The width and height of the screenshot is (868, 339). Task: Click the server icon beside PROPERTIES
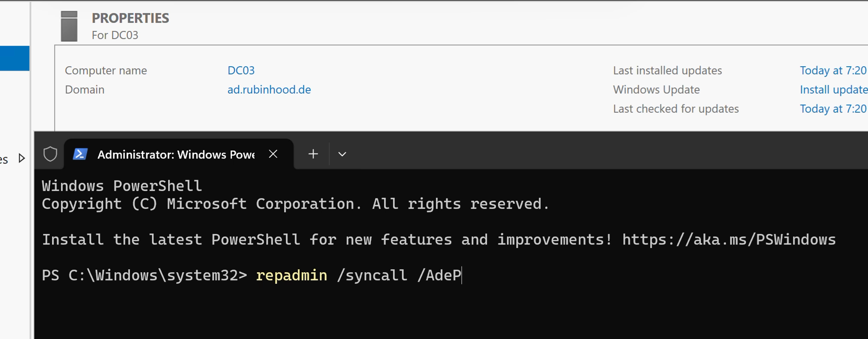(69, 26)
